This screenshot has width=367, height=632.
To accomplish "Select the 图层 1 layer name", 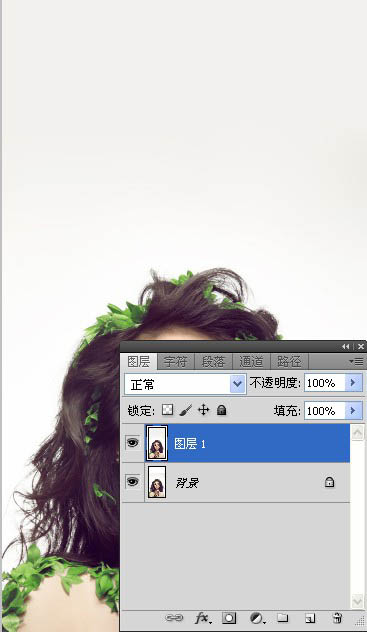I will coord(190,444).
